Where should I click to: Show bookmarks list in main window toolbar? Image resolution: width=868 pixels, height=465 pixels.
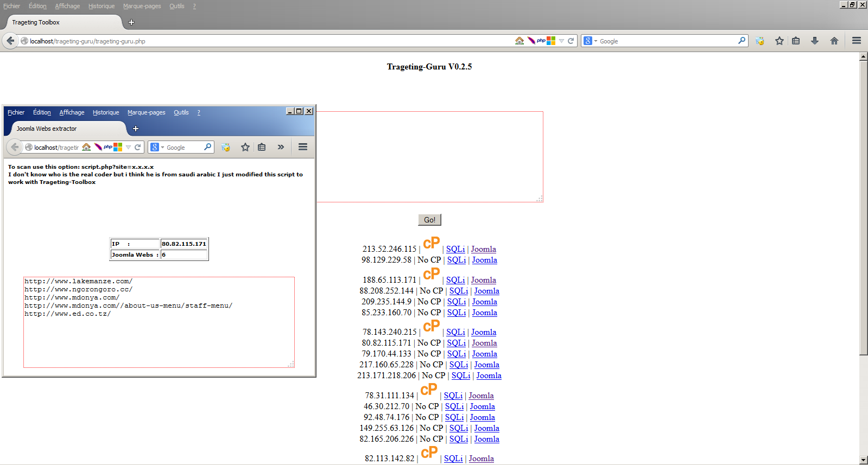tap(796, 41)
